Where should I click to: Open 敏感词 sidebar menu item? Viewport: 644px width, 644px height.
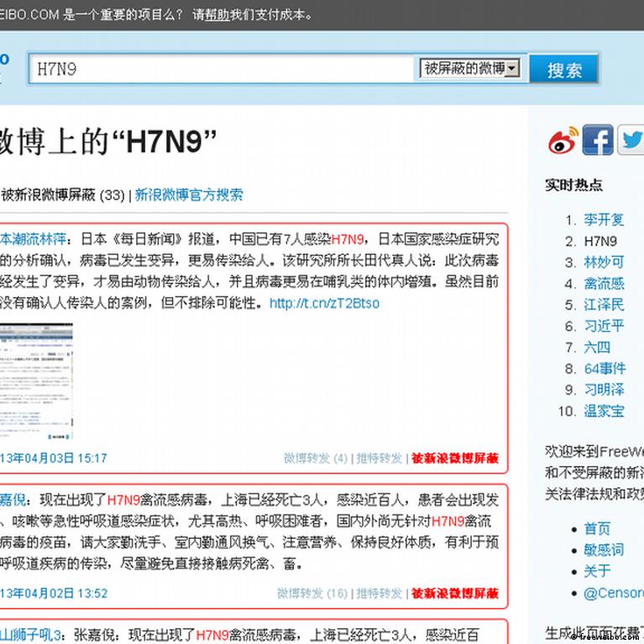(x=604, y=550)
